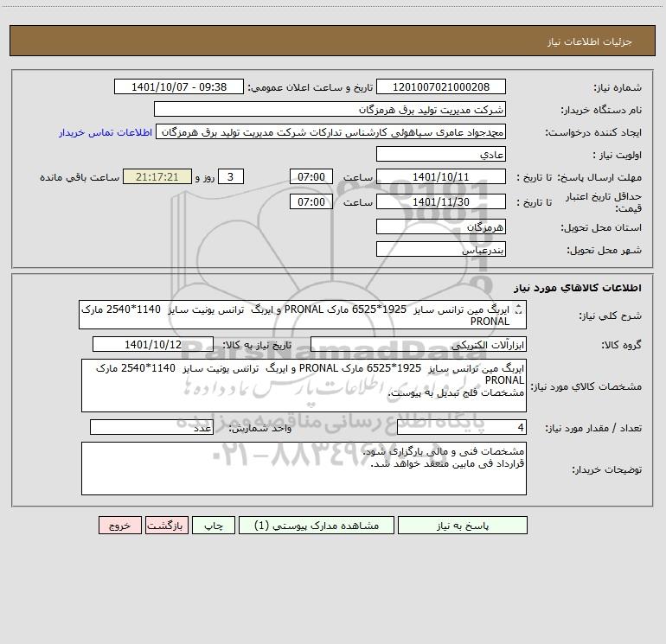Select the شماره نیاز field 1201007021000208

point(441,86)
